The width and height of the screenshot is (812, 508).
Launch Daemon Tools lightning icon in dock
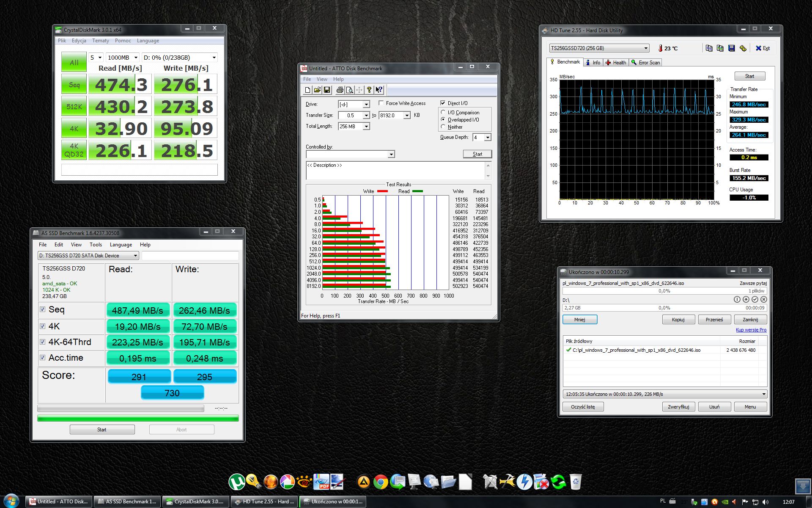tap(524, 482)
